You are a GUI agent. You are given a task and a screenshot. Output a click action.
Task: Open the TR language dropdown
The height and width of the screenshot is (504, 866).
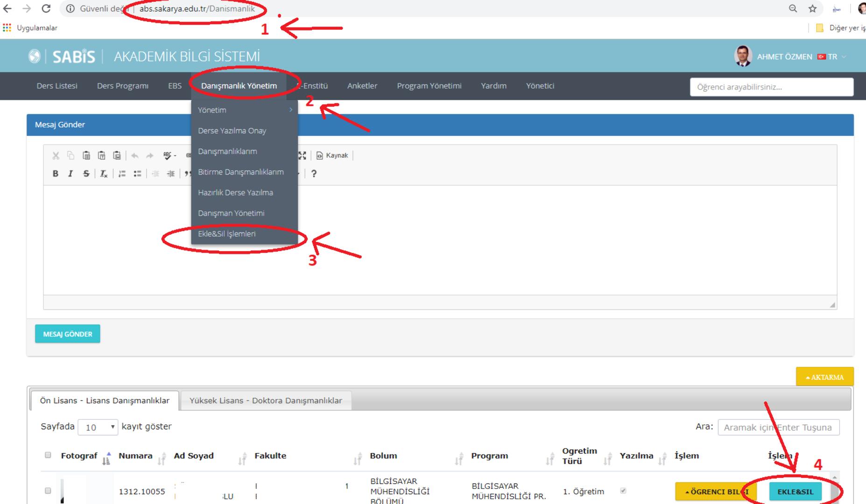point(832,57)
